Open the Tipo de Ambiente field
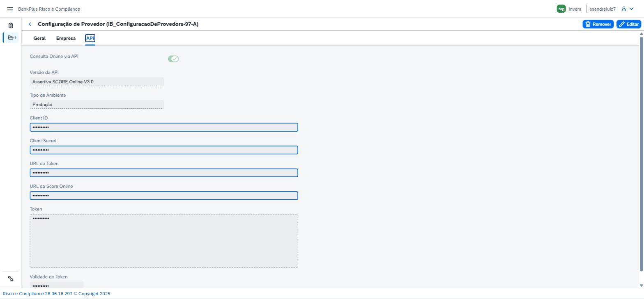This screenshot has height=299, width=644. coord(97,105)
